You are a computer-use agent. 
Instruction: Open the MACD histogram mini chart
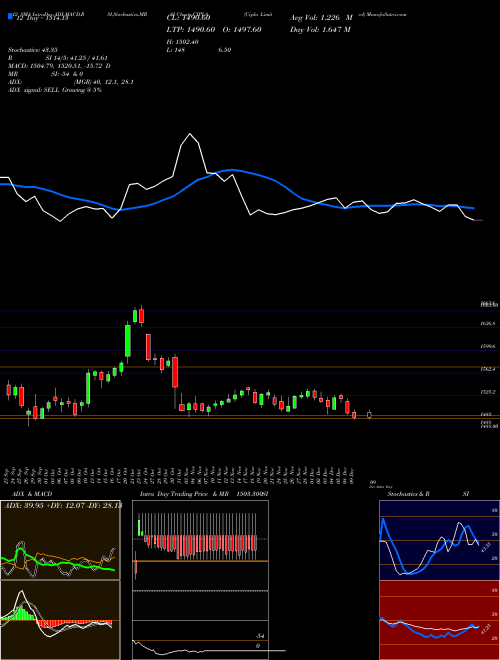(60, 620)
